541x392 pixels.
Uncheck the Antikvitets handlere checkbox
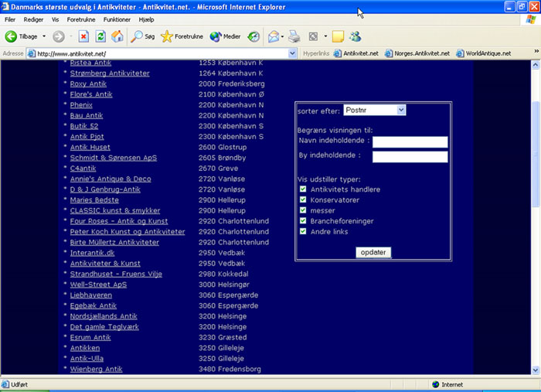point(303,189)
